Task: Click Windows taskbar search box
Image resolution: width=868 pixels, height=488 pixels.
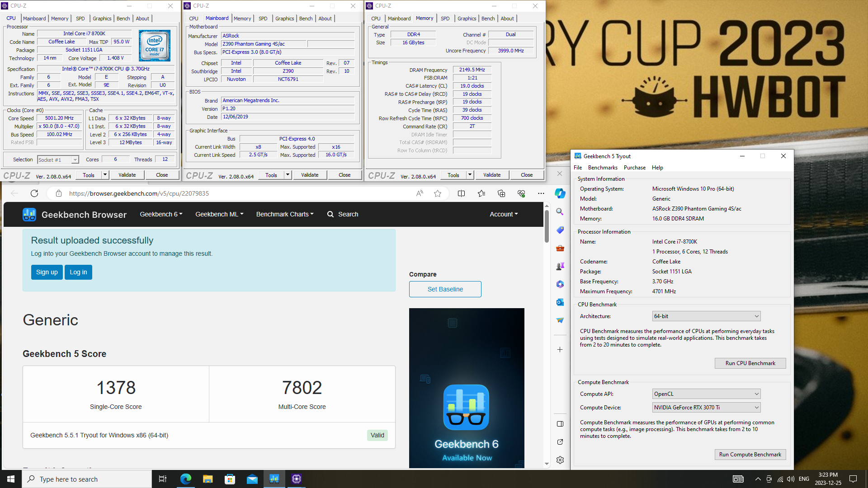Action: (x=87, y=479)
